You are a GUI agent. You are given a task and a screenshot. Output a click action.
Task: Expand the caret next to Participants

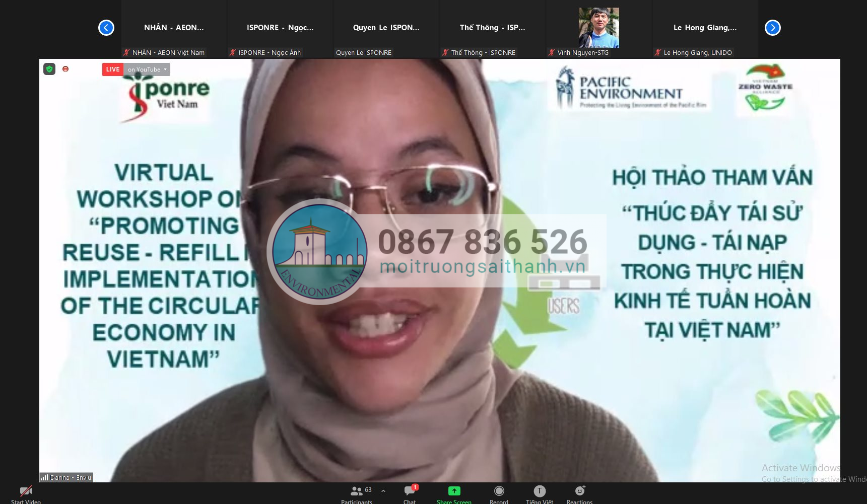(x=383, y=491)
